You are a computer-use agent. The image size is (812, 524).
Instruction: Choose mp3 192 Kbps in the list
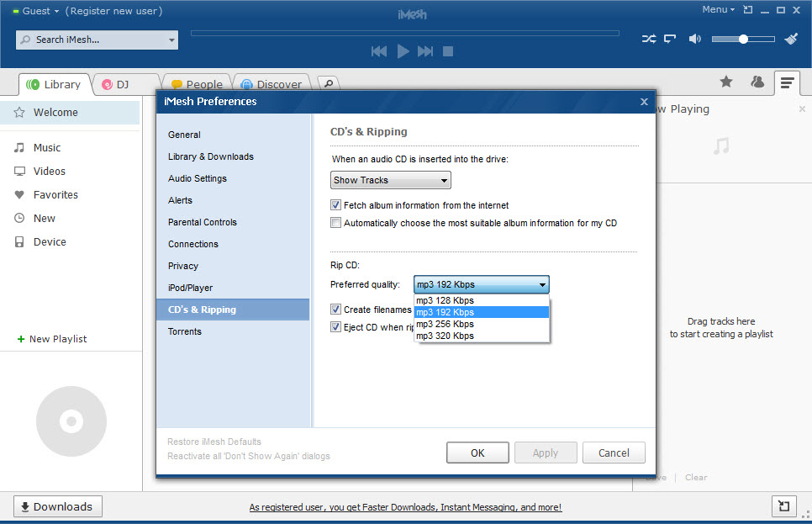pos(482,312)
